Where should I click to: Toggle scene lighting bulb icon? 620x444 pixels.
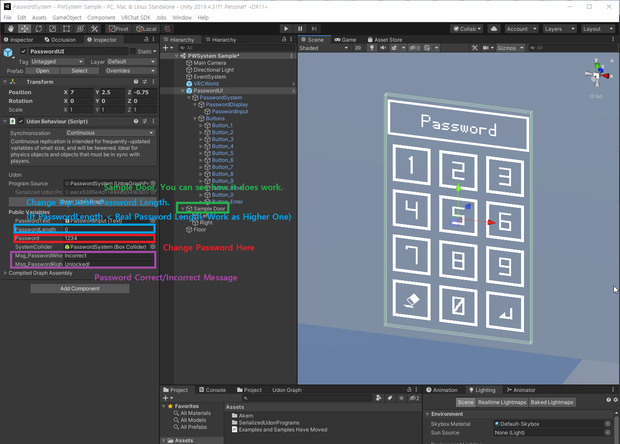372,48
